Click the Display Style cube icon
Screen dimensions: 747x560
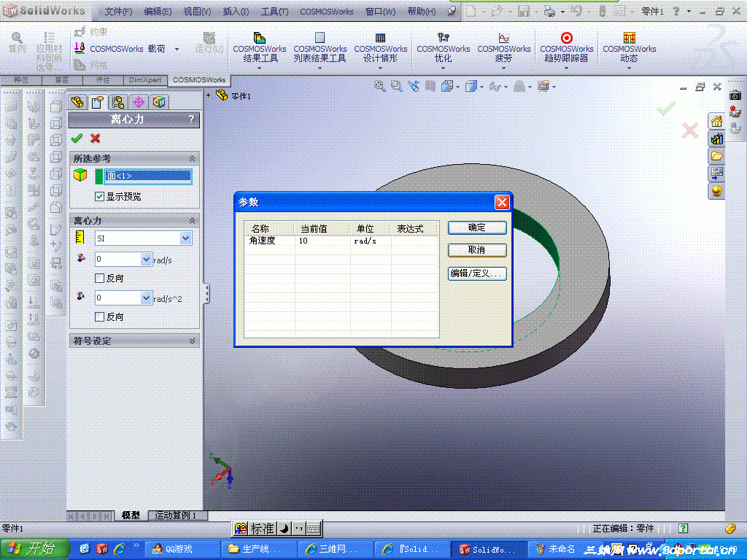[x=471, y=86]
